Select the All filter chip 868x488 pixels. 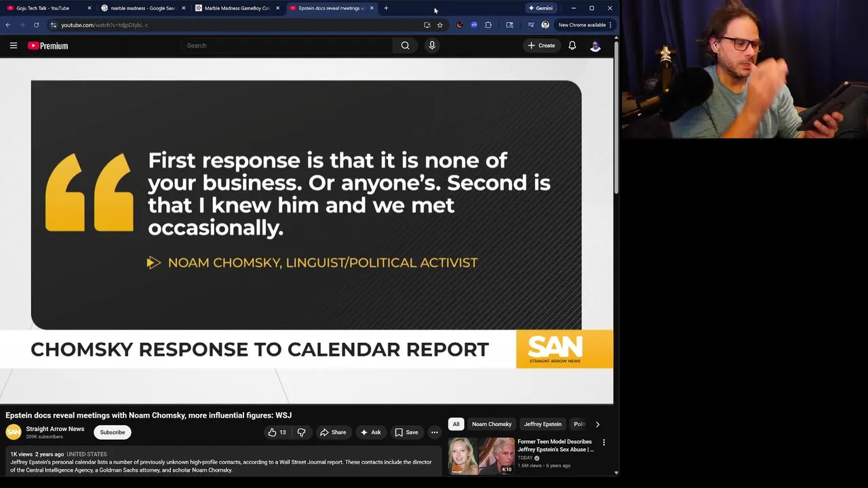[x=456, y=424]
